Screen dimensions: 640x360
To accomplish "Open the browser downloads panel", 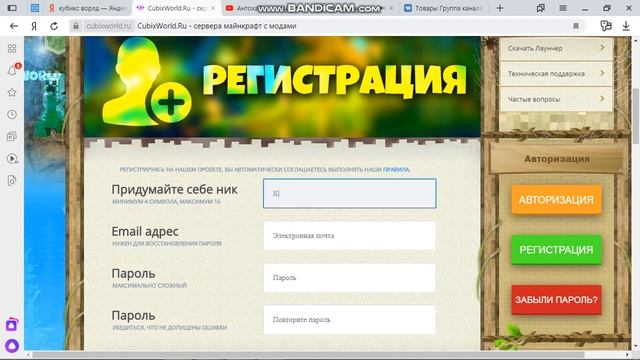I will pos(626,26).
